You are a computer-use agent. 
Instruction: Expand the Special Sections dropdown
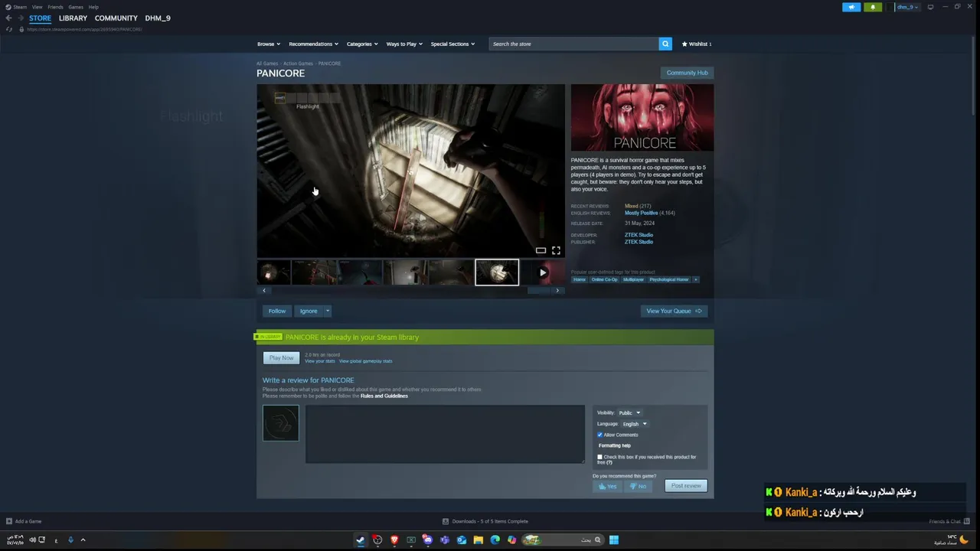(x=452, y=44)
